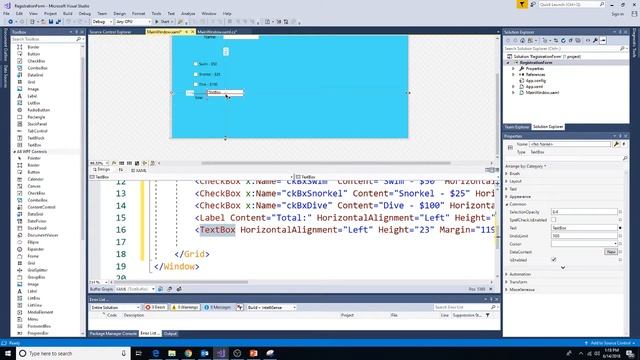Viewport: 640px width, 360px height.
Task: Toggle the Dive checkbox in designer
Action: pyautogui.click(x=196, y=84)
